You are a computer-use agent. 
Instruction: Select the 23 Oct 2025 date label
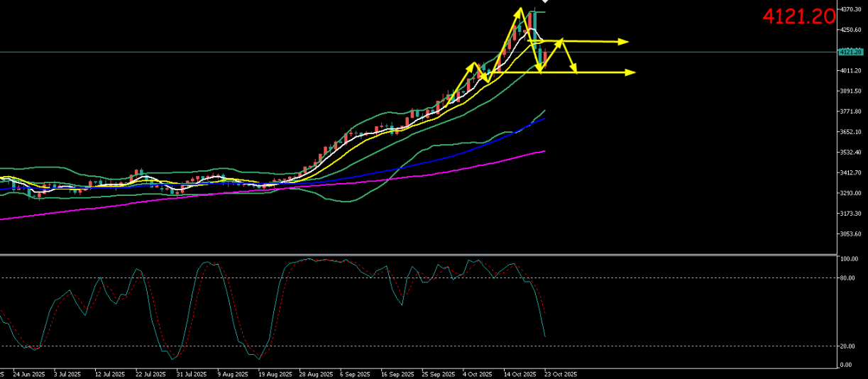pos(561,374)
